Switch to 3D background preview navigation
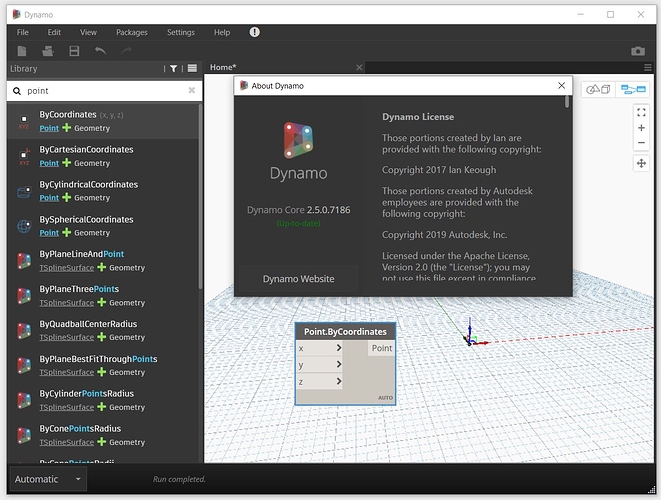The width and height of the screenshot is (661, 500). coord(599,89)
